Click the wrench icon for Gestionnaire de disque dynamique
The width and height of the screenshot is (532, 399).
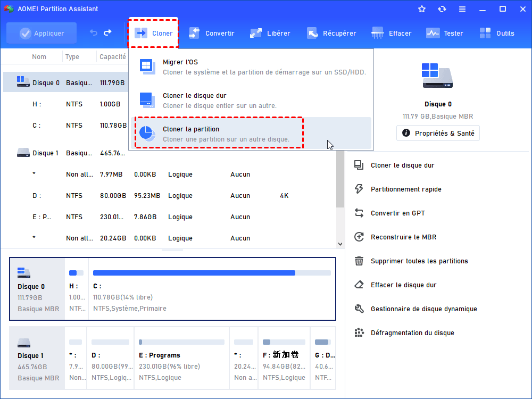[359, 309]
